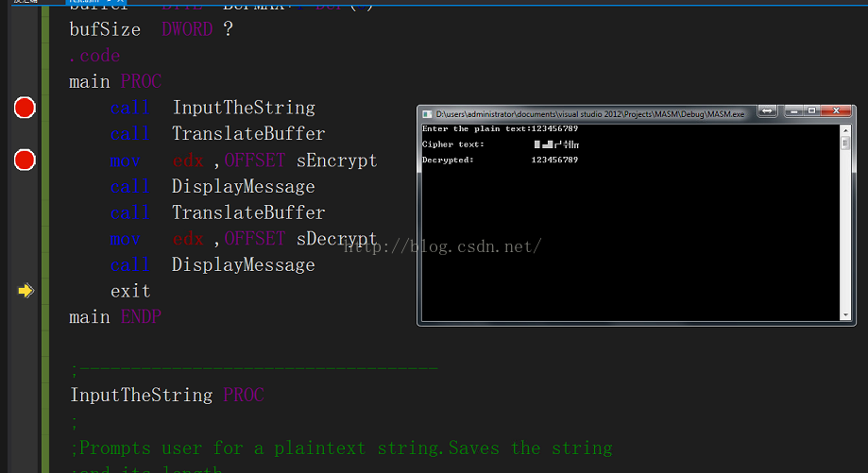The image size is (868, 473).
Task: Toggle breakpoint on call InputTheString line
Action: (25, 108)
